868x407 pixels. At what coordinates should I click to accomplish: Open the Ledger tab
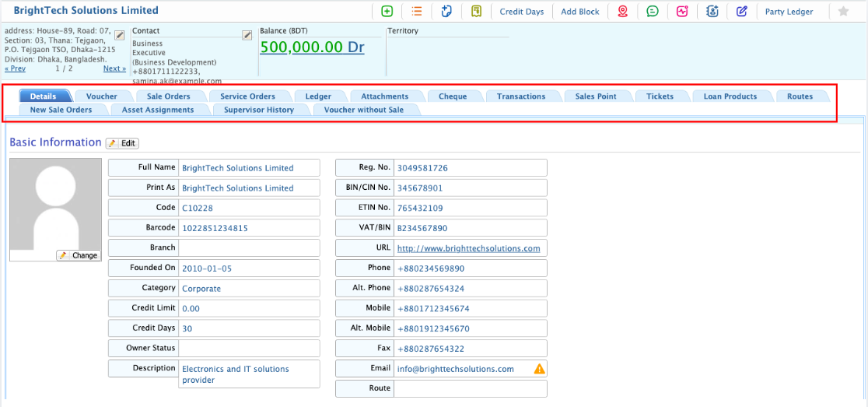click(318, 96)
